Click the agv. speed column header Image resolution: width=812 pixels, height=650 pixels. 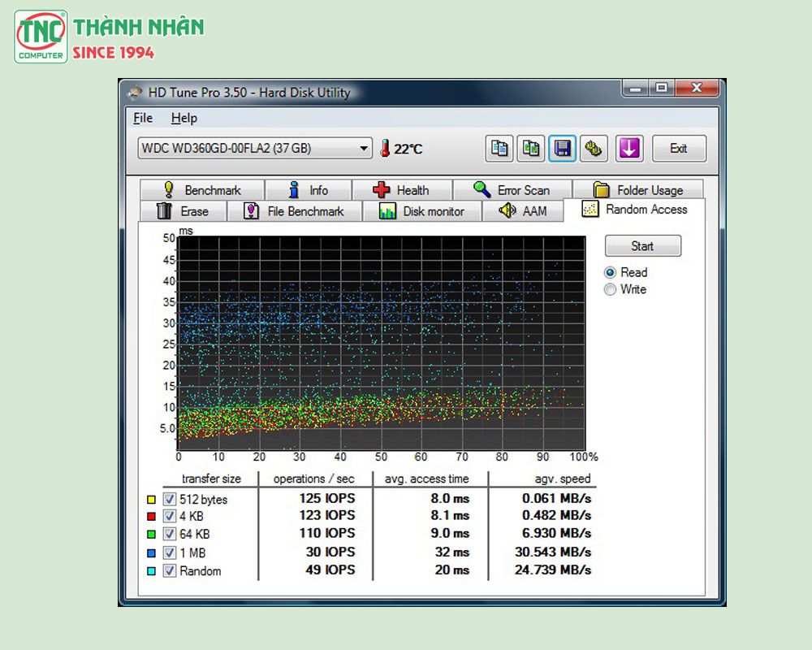tap(563, 479)
